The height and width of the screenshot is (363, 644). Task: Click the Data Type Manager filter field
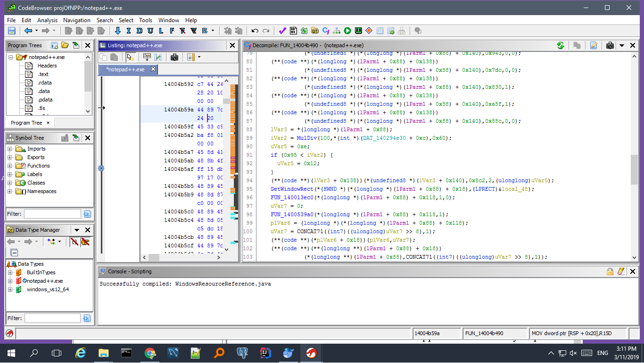[x=52, y=318]
